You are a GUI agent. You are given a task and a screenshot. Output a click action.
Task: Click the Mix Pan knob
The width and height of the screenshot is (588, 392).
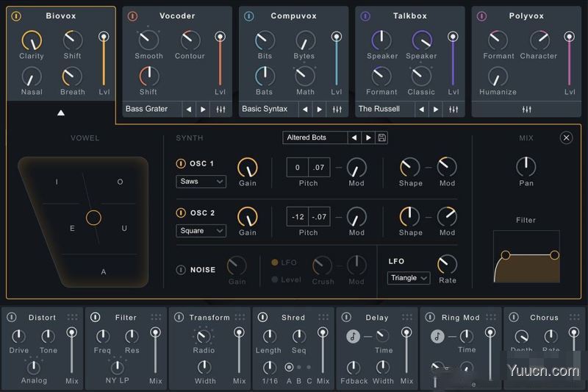526,166
